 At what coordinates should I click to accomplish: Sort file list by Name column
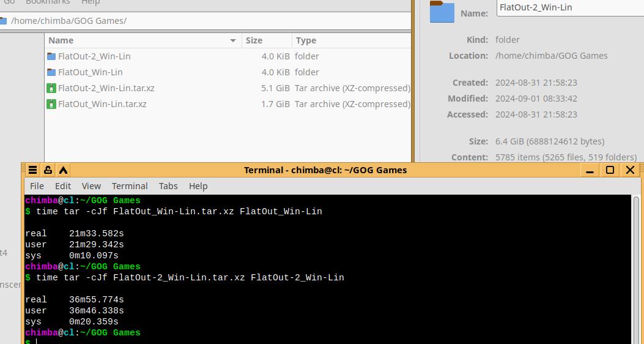(143, 40)
